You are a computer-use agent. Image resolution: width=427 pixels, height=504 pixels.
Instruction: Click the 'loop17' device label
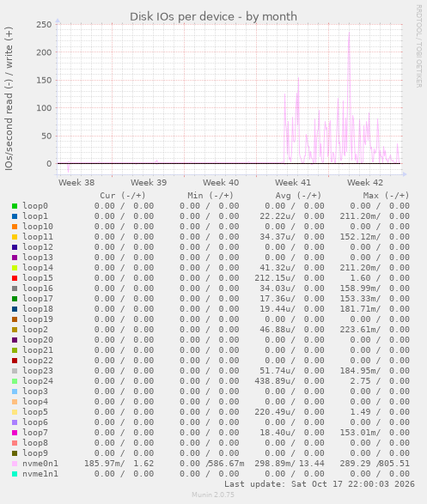(38, 299)
